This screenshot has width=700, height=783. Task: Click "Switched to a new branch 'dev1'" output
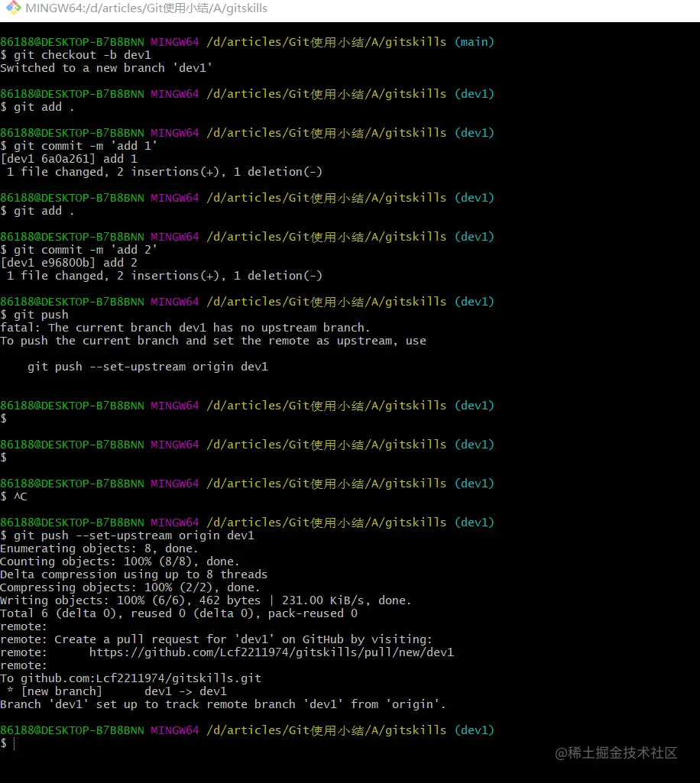coord(106,68)
